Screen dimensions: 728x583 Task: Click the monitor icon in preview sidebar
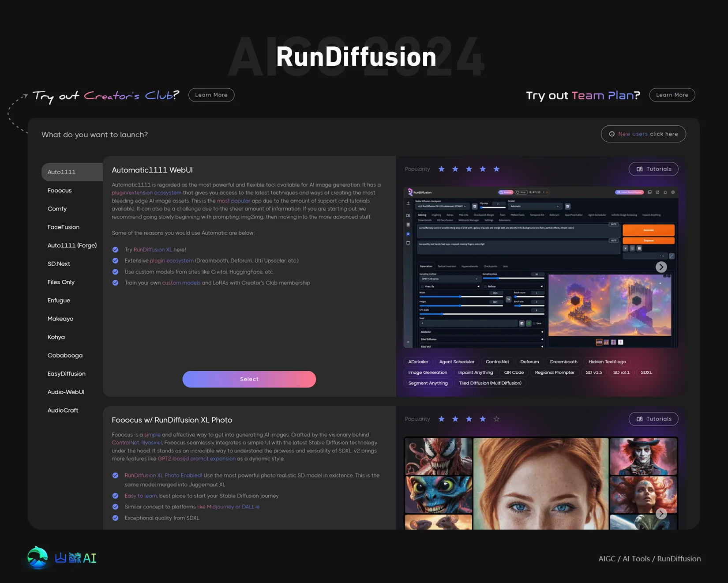coord(408,243)
